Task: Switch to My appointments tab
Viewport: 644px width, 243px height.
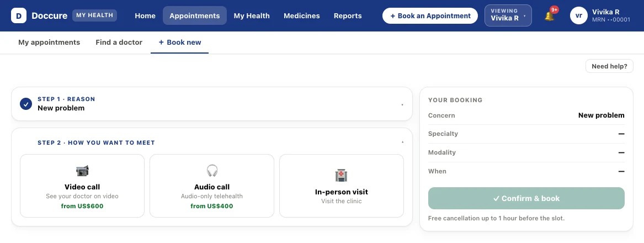Action: point(49,43)
